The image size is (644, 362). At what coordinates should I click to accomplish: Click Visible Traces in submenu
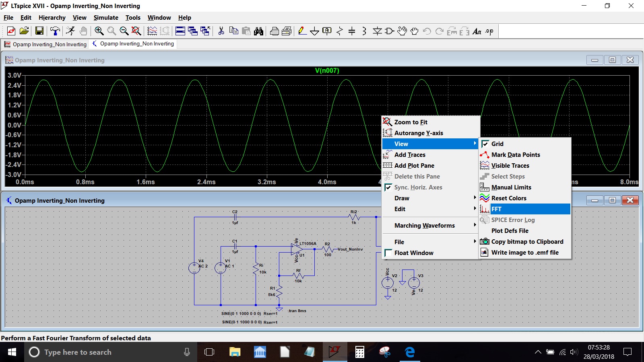[x=525, y=166]
